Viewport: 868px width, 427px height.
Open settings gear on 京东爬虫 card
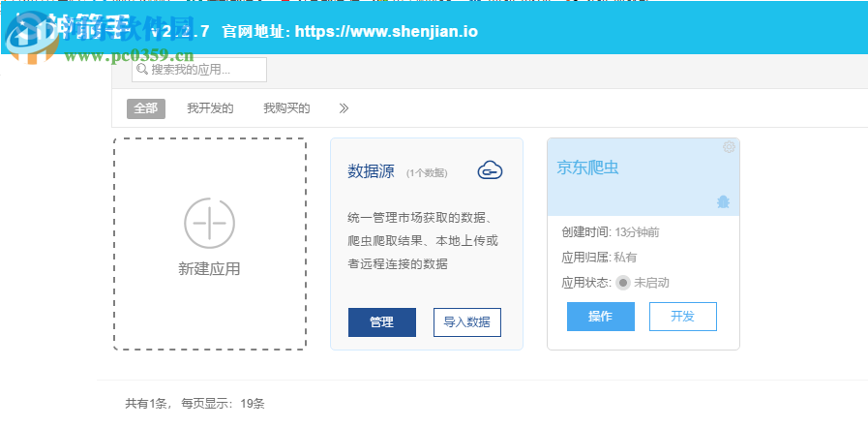729,147
